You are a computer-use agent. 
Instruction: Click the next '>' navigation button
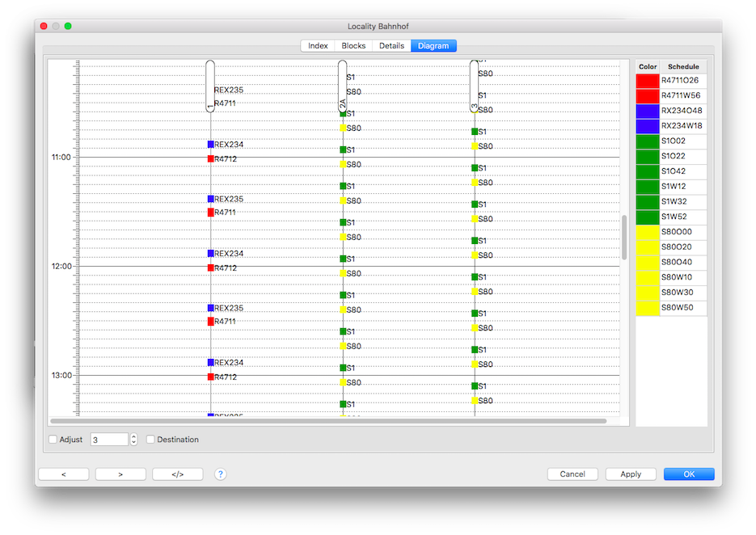pyautogui.click(x=120, y=474)
